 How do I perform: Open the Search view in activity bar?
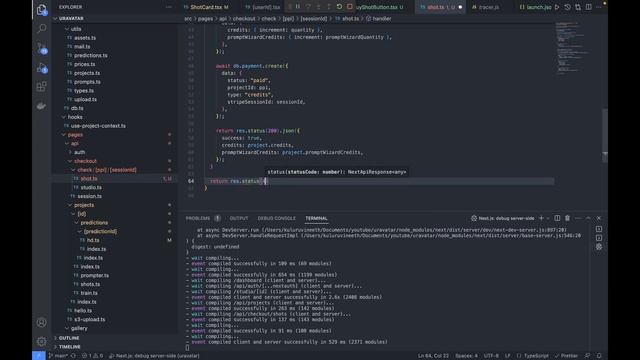coord(42,28)
